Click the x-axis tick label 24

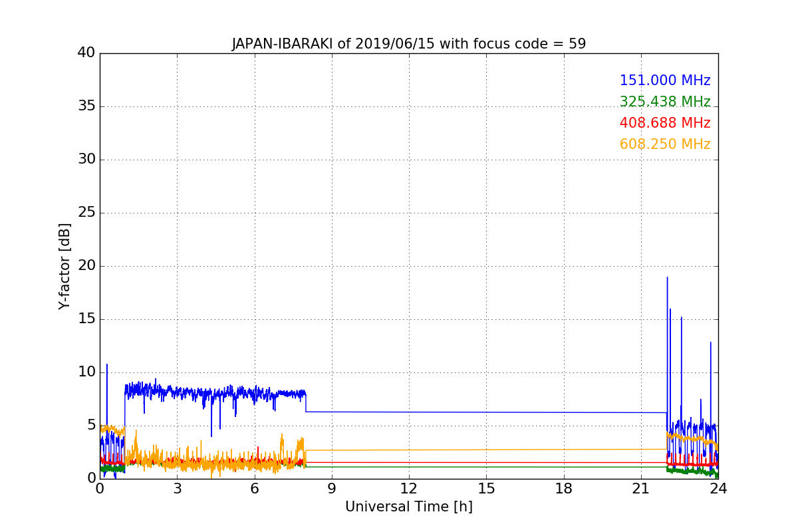click(718, 488)
